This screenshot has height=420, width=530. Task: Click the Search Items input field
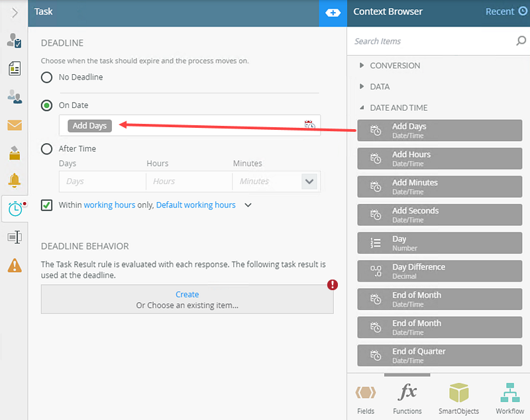(x=431, y=41)
